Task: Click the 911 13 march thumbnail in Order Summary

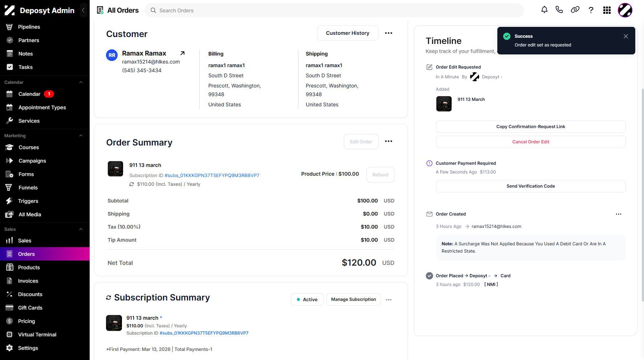Action: pyautogui.click(x=115, y=169)
